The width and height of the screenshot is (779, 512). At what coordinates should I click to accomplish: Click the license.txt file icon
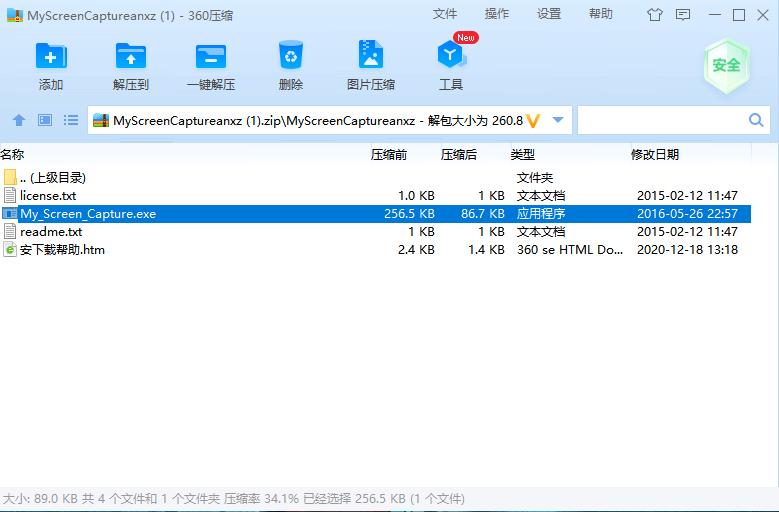(x=10, y=195)
